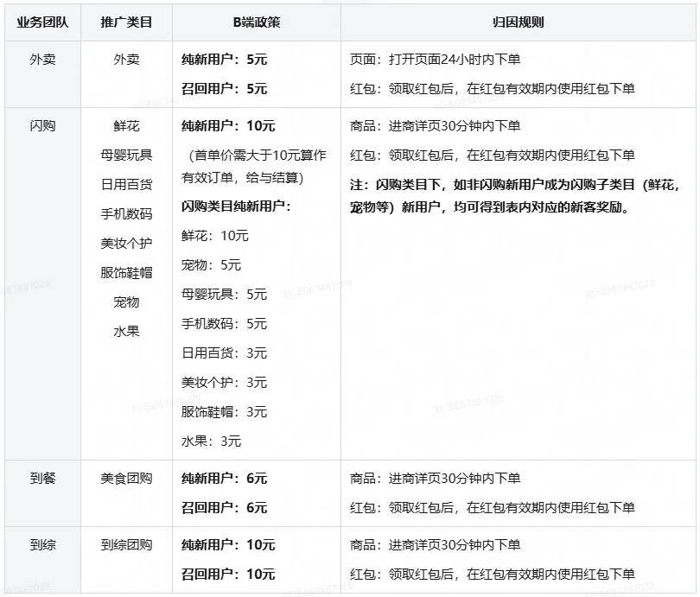The width and height of the screenshot is (700, 597).
Task: Click 母婴玩具 in the 推广类目 column
Action: pyautogui.click(x=126, y=156)
